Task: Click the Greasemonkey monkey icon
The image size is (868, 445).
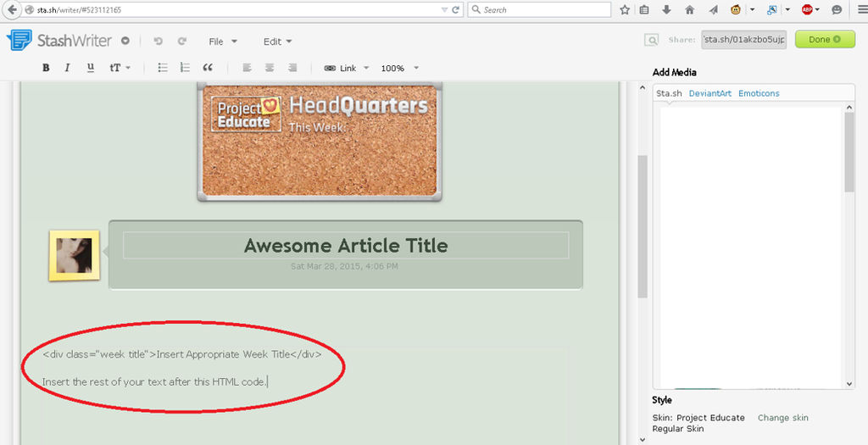Action: click(736, 9)
